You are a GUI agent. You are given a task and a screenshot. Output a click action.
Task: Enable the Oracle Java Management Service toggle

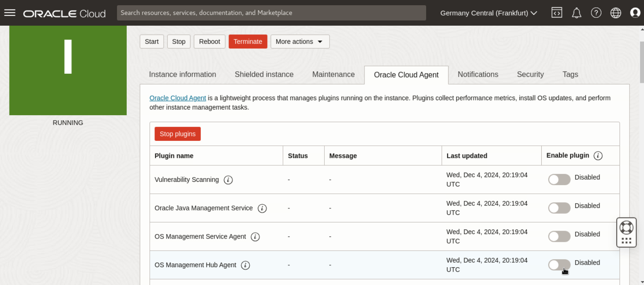(x=559, y=208)
